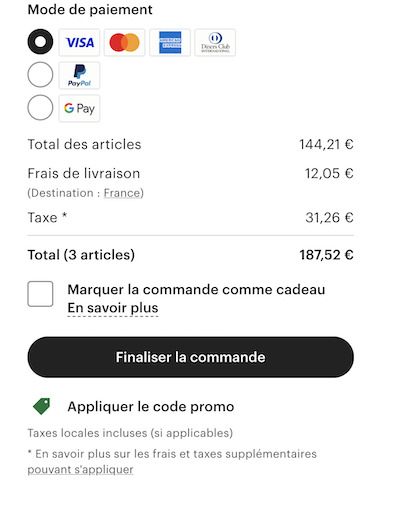Select the credit card radio button
400x508 pixels.
[40, 42]
